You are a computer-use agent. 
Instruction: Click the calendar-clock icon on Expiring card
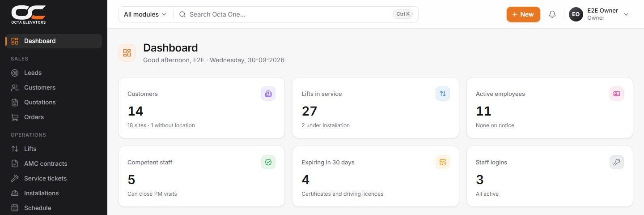click(x=443, y=162)
